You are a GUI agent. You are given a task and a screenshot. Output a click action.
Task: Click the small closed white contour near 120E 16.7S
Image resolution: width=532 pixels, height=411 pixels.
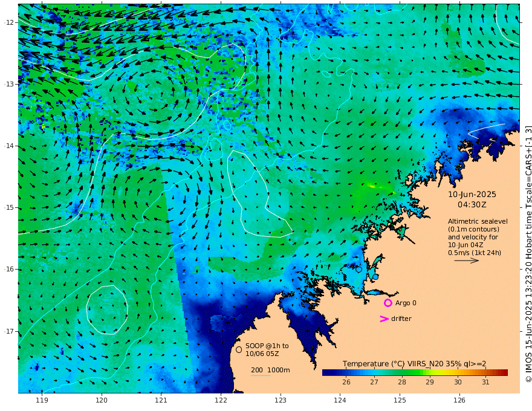coord(107,310)
